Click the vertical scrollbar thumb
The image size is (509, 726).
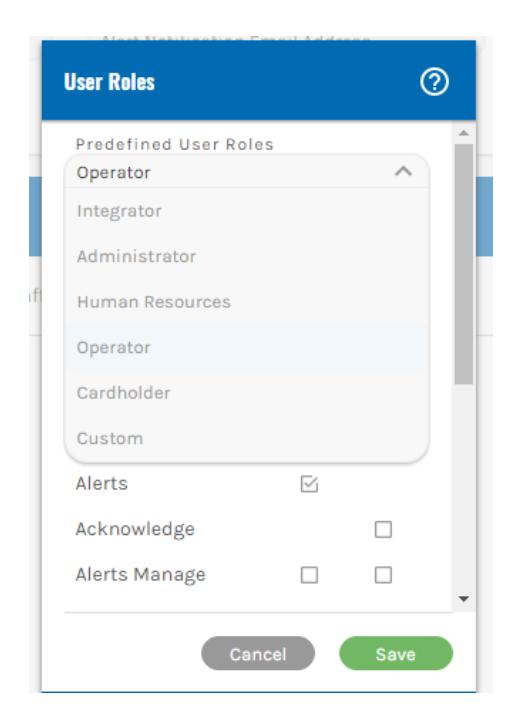click(x=464, y=264)
